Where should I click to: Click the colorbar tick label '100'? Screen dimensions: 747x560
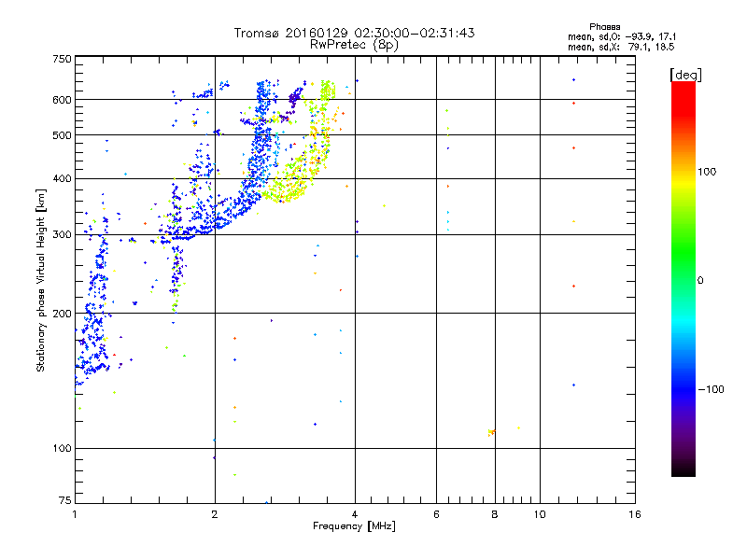(707, 172)
